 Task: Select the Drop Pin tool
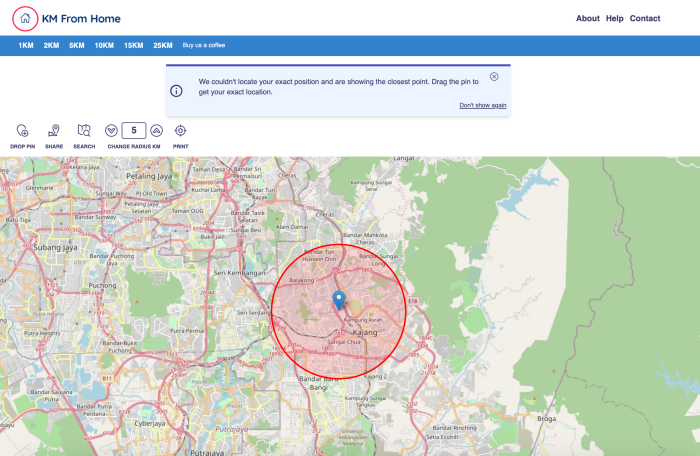pos(23,131)
